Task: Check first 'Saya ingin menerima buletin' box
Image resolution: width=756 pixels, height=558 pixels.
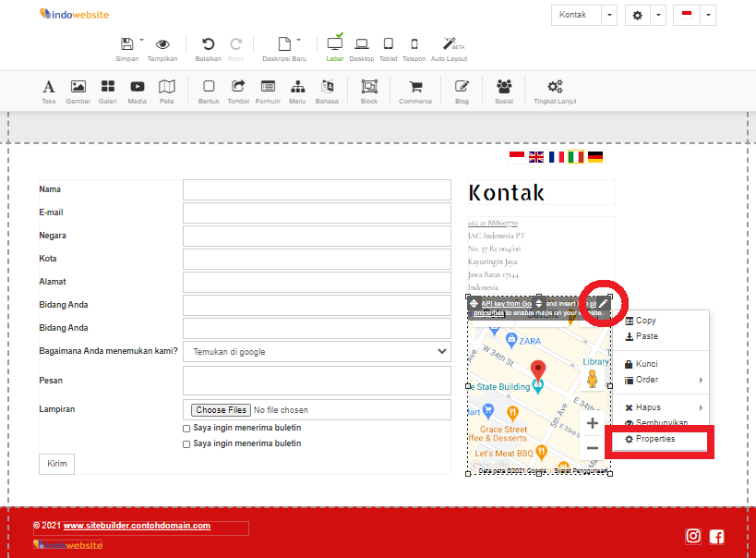Action: 186,429
